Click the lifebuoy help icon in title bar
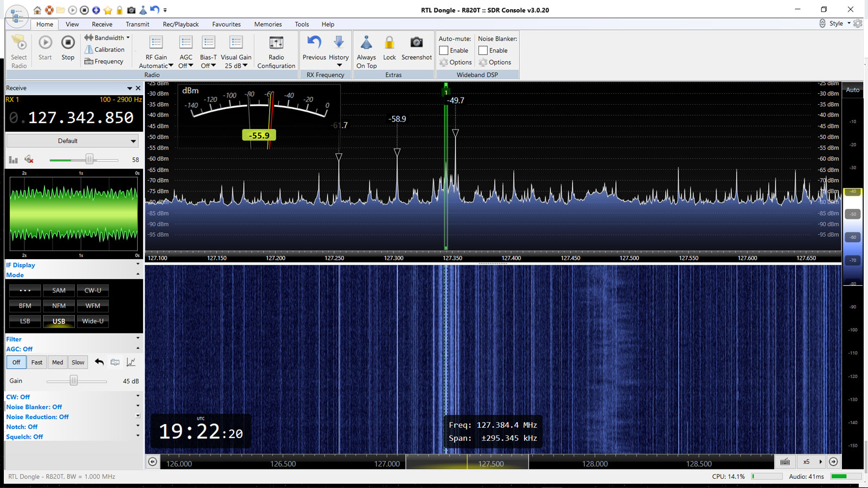Image resolution: width=868 pixels, height=488 pixels. click(49, 10)
